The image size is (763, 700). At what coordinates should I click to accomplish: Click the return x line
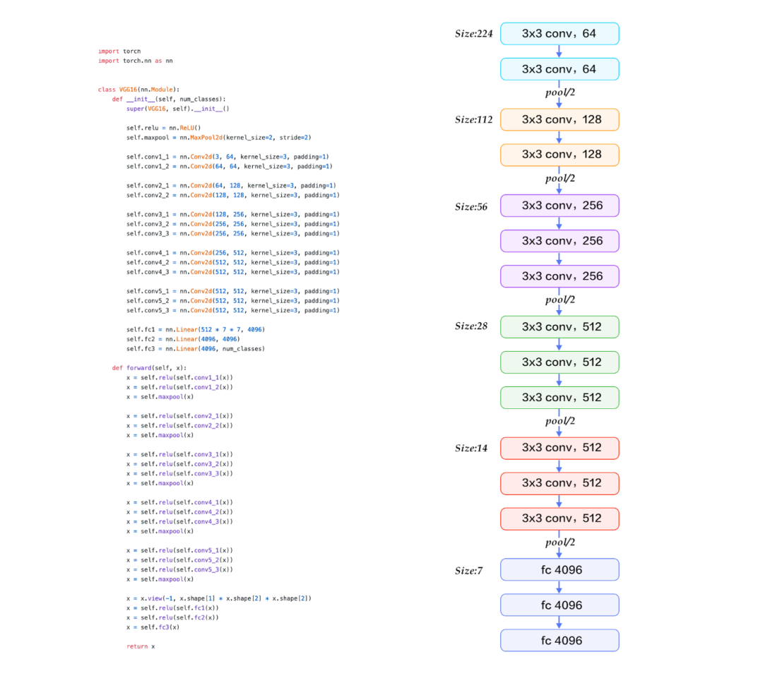(141, 646)
